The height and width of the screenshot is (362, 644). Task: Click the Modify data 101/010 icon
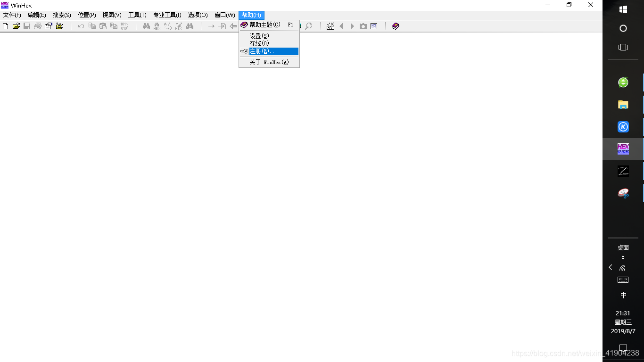pyautogui.click(x=124, y=26)
